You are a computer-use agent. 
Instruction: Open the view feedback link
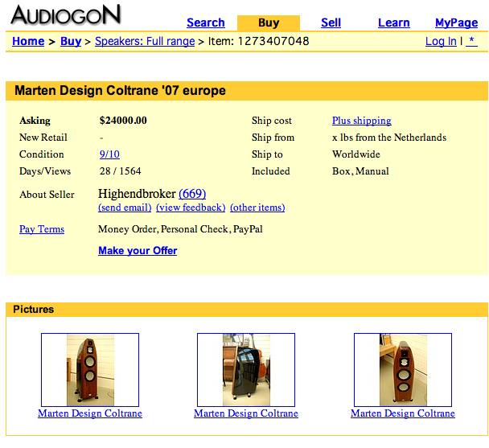[191, 208]
